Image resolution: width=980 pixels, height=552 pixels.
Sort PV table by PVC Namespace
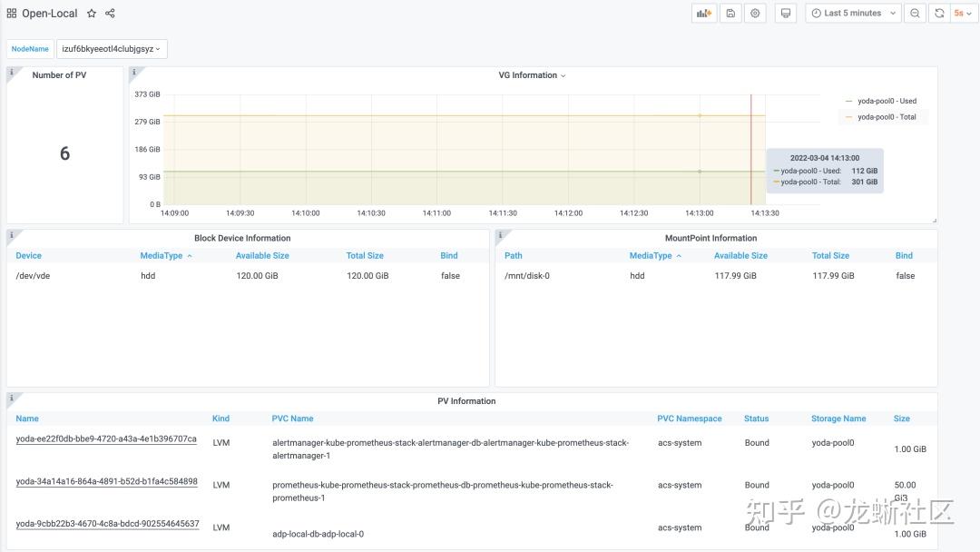point(690,419)
